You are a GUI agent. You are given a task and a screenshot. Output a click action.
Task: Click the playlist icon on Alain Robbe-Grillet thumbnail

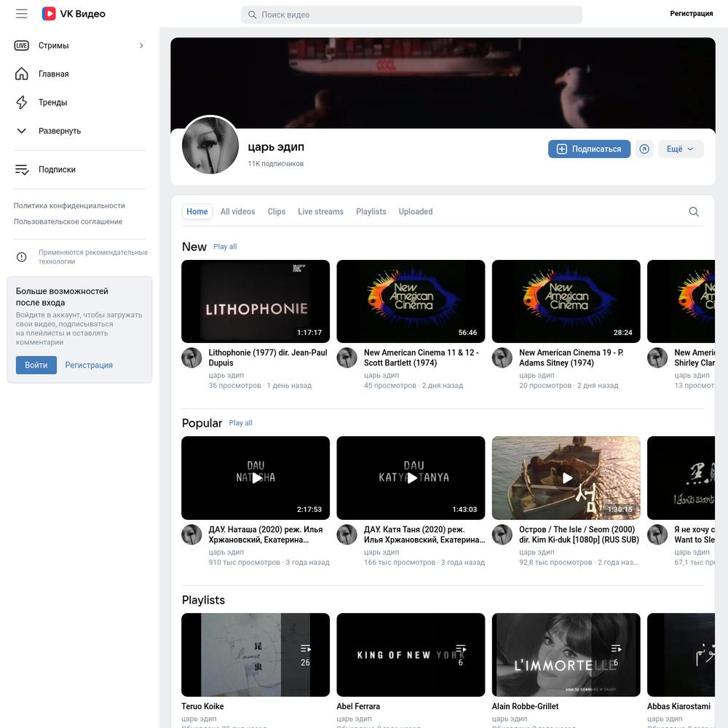click(x=616, y=649)
